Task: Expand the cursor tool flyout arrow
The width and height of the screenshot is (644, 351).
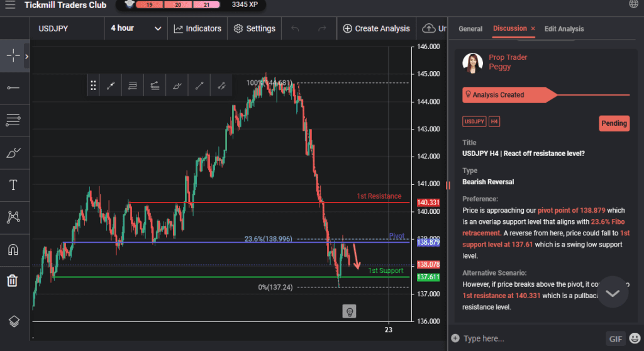Action: point(27,56)
